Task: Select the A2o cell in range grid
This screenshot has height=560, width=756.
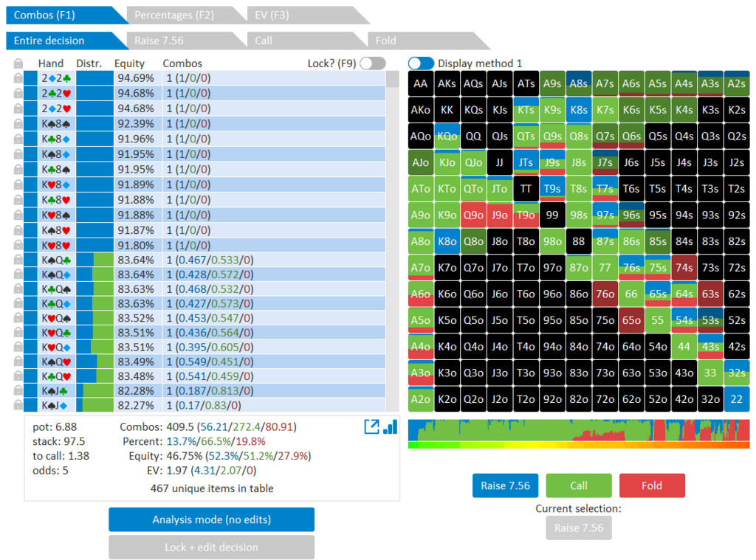Action: pyautogui.click(x=420, y=399)
